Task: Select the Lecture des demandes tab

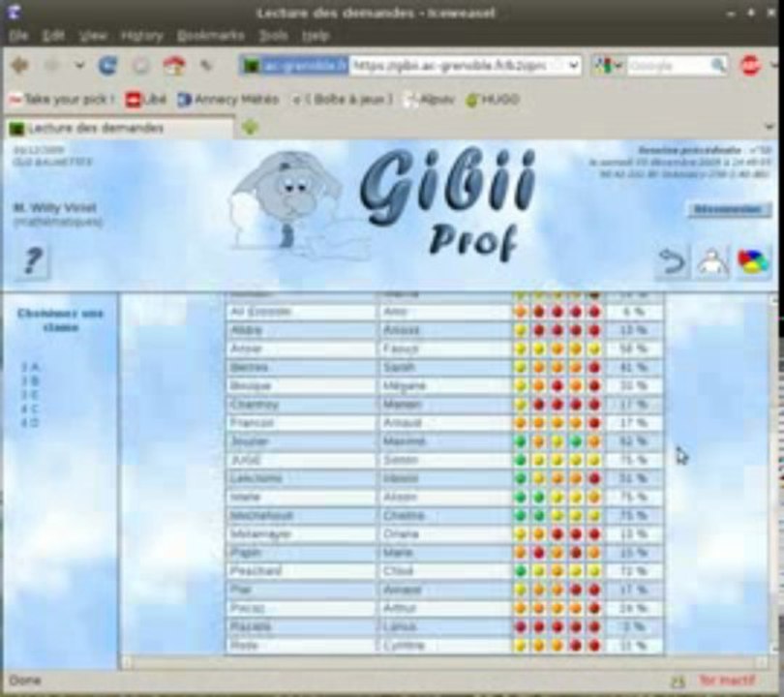Action: [x=119, y=128]
